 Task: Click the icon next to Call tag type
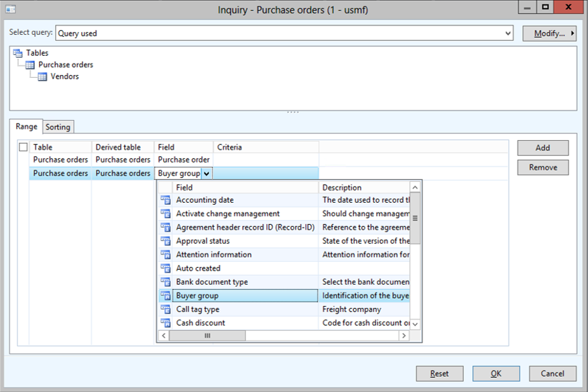pos(166,309)
